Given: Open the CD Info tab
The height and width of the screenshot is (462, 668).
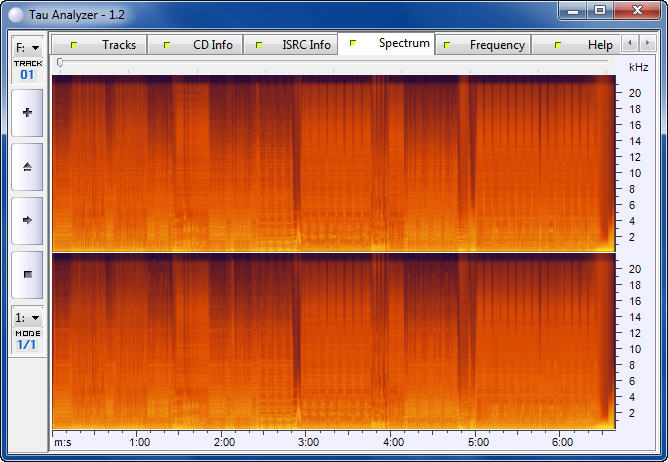Looking at the screenshot, I should pyautogui.click(x=200, y=45).
